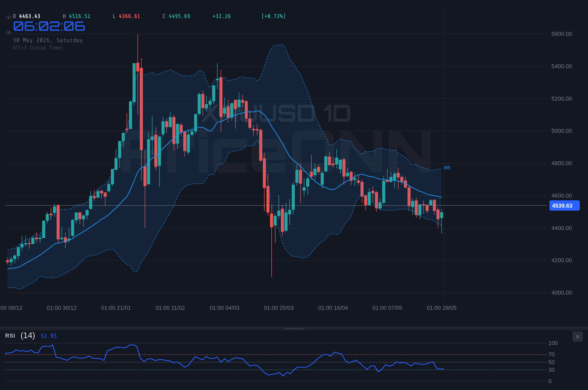Click the RSI 0 level label
Image resolution: width=588 pixels, height=390 pixels.
(x=550, y=381)
